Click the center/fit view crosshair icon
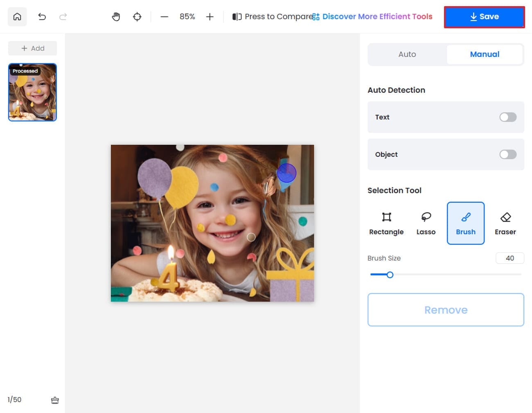Viewport: 532px width, 413px height. coord(137,17)
